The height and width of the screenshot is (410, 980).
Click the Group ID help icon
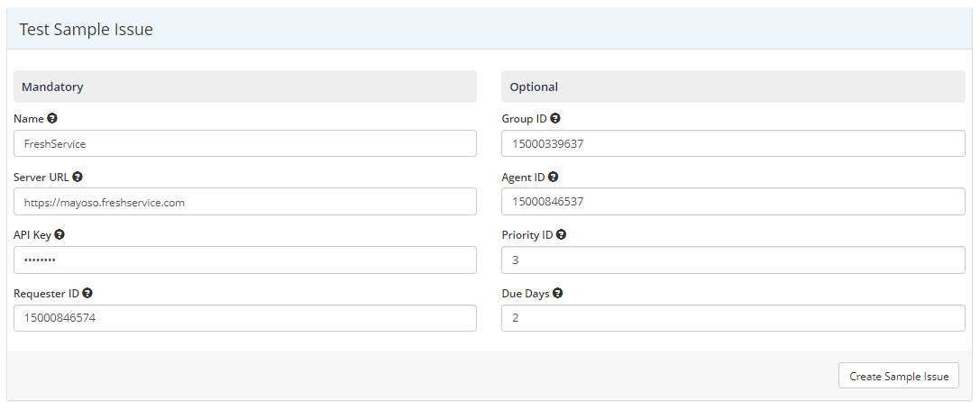click(555, 118)
